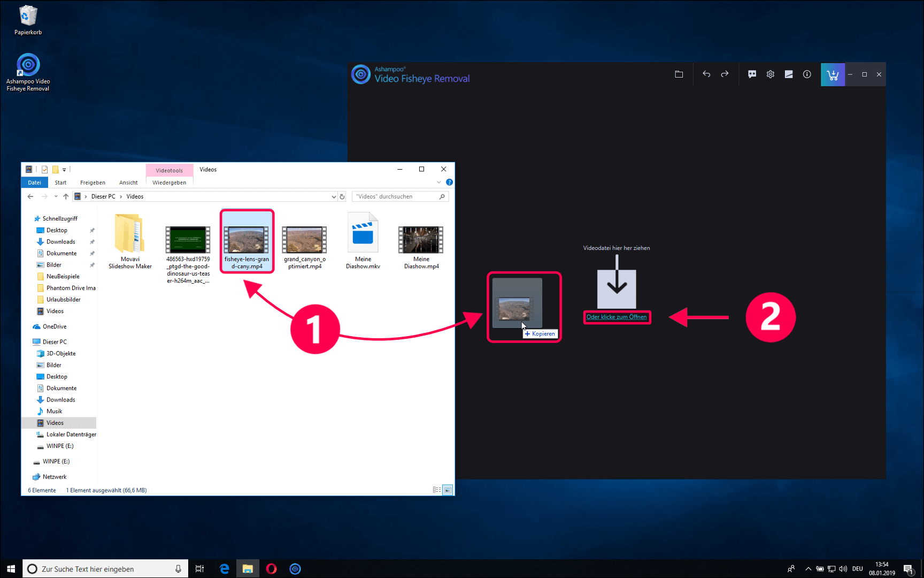
Task: Show hidden system tray icons
Action: tap(808, 568)
